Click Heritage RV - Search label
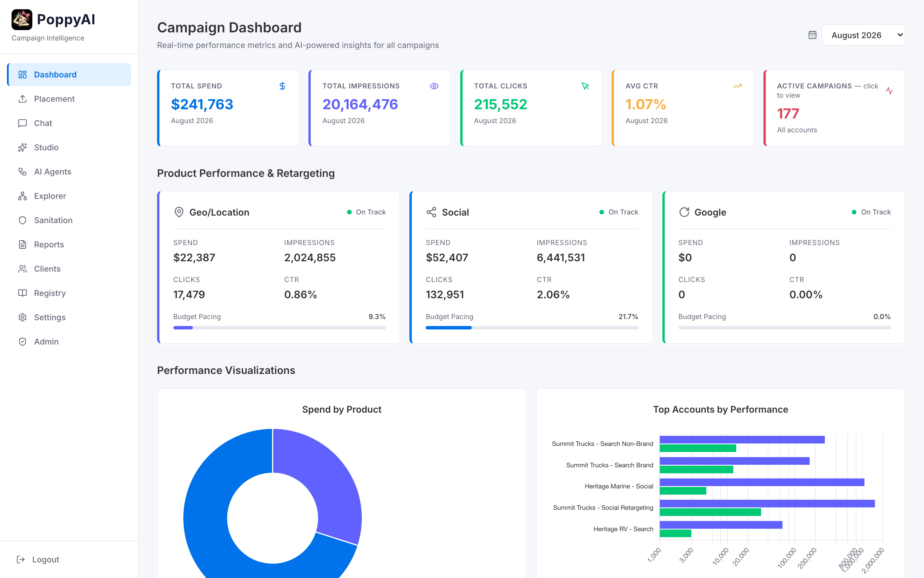This screenshot has width=924, height=578. [623, 529]
